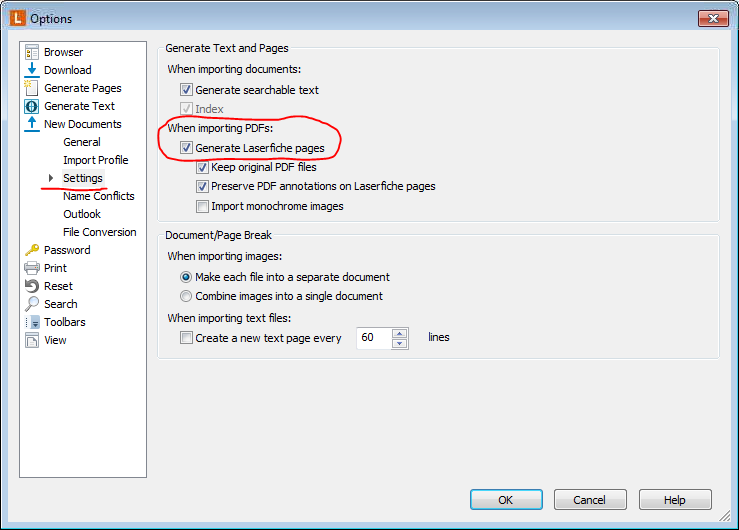This screenshot has width=739, height=530.
Task: Decrease the lines spinner value
Action: pyautogui.click(x=400, y=343)
